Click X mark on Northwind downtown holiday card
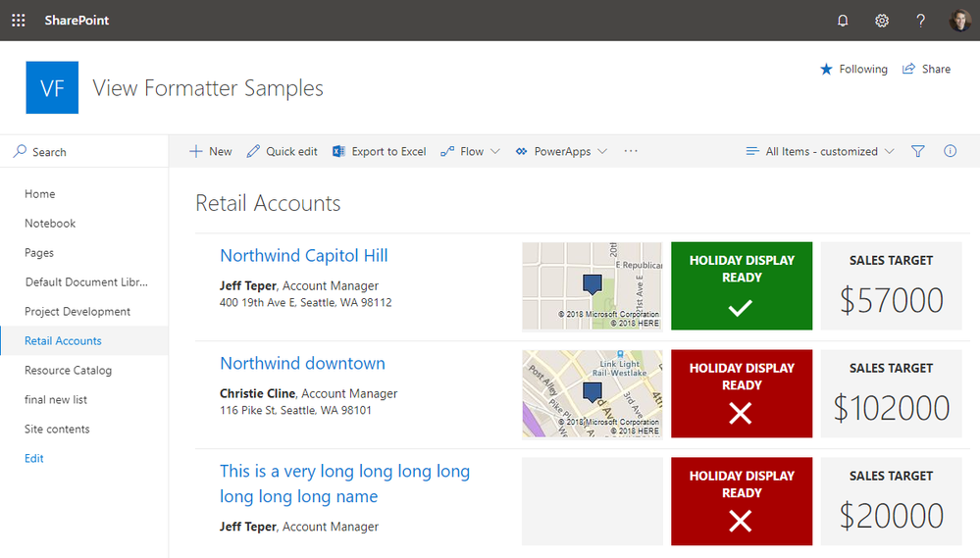Viewport: 980px width, 558px height. (741, 413)
